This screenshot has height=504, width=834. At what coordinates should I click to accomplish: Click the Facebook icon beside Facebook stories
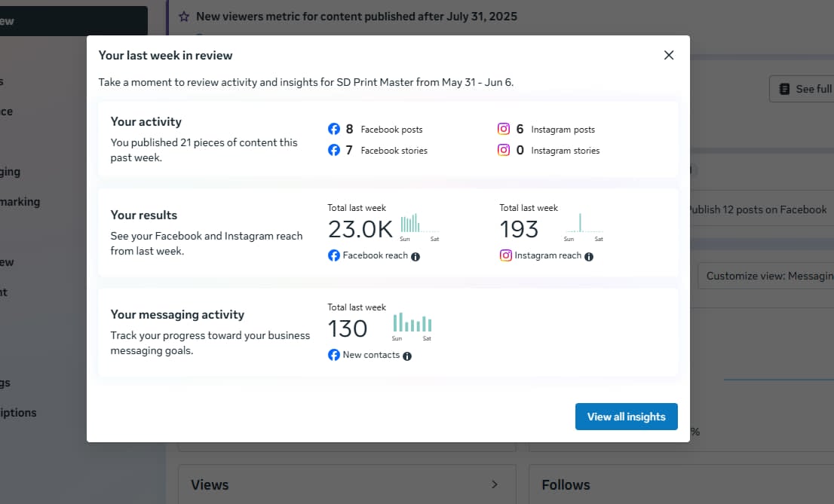[x=333, y=151]
